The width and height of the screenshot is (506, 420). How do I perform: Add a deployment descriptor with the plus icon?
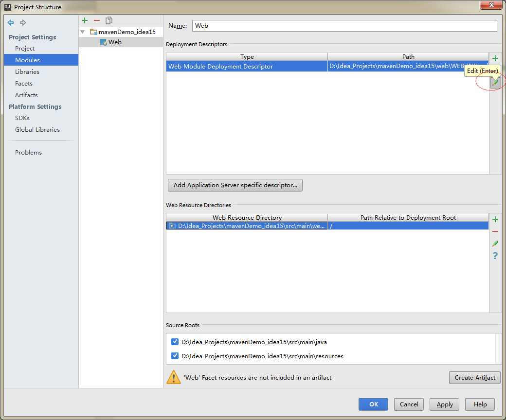pyautogui.click(x=495, y=58)
